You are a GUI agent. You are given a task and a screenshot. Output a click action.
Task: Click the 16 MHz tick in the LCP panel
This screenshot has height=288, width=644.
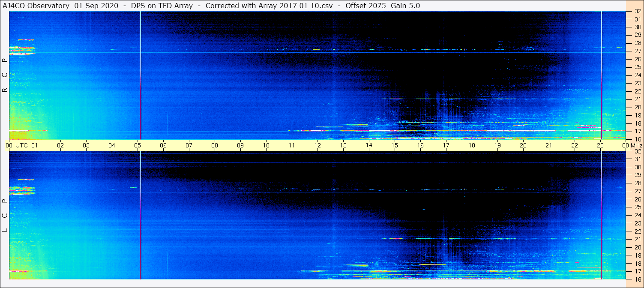point(637,279)
